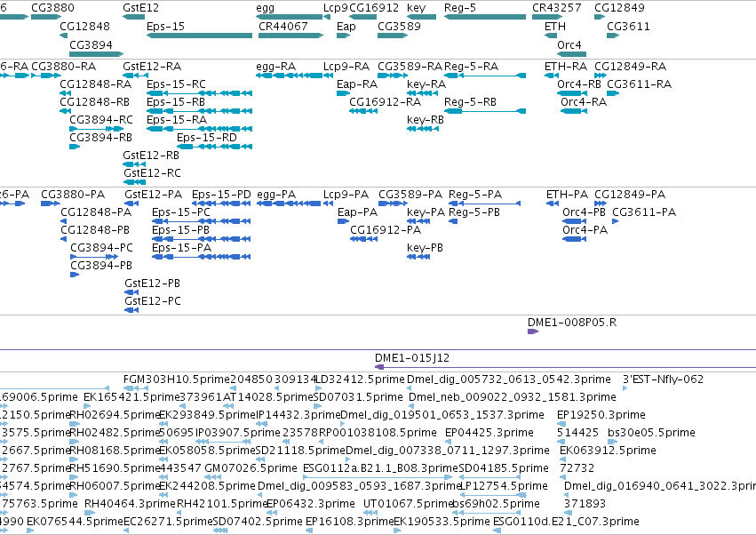Click transcript GstE12-RA

pyautogui.click(x=152, y=66)
